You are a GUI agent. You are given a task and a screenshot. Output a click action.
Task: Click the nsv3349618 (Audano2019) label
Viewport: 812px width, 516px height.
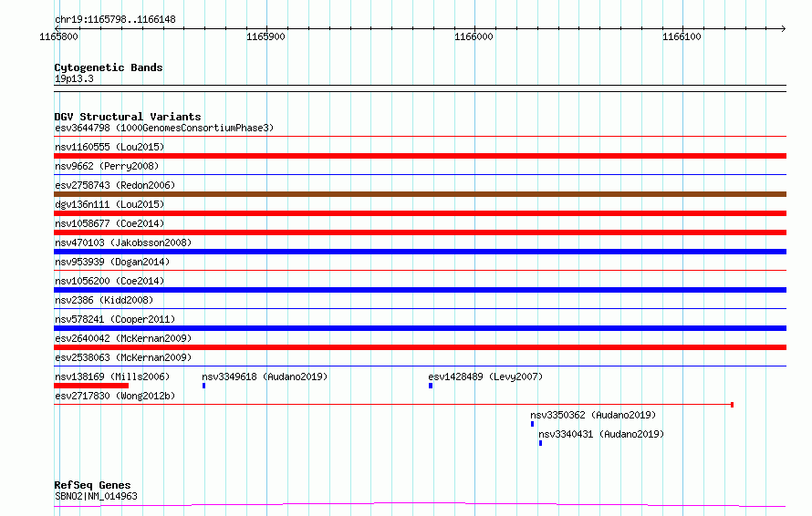[x=265, y=377]
